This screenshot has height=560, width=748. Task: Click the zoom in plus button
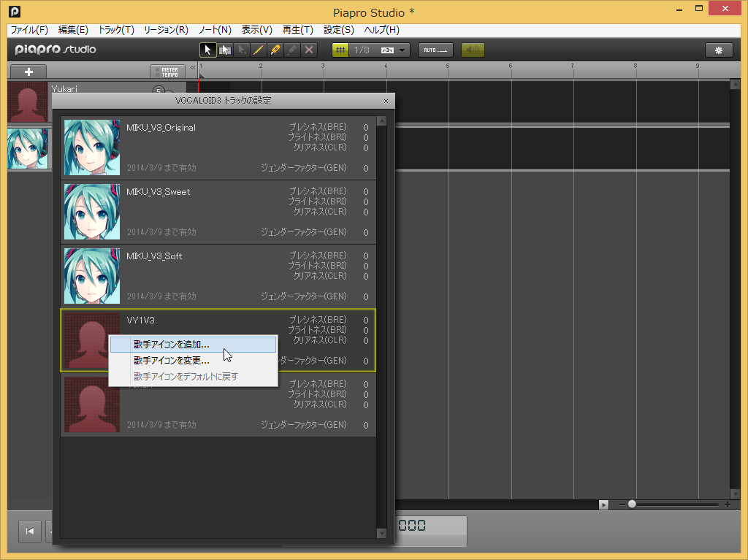728,505
